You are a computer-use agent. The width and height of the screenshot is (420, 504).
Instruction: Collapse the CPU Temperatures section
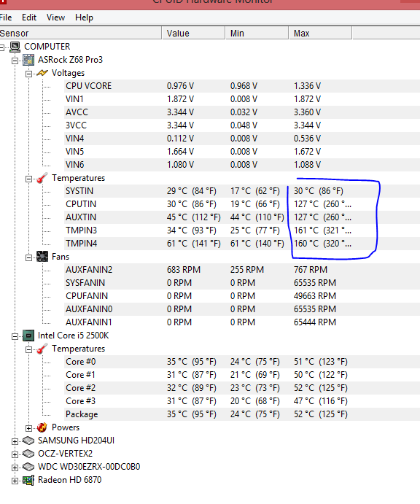click(28, 349)
